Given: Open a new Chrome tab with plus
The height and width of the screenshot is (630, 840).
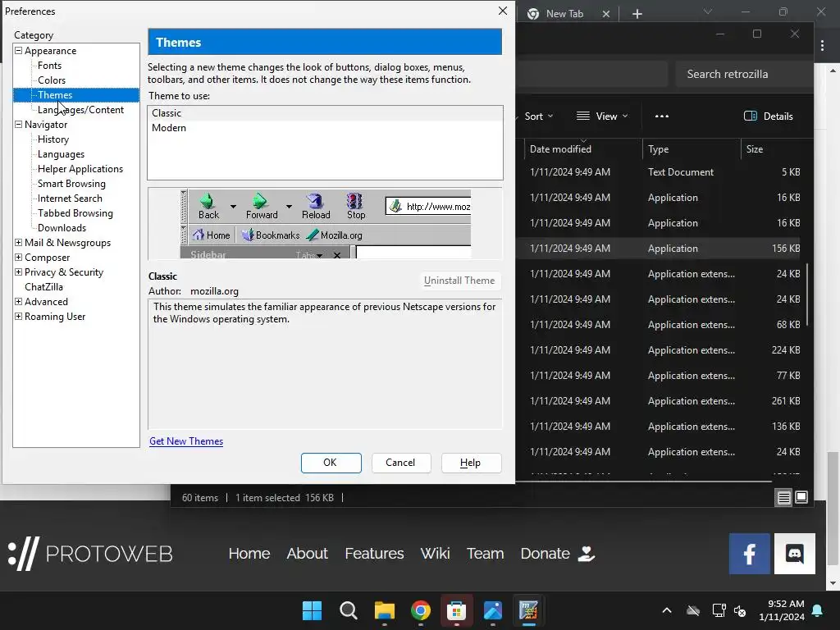Looking at the screenshot, I should (637, 14).
